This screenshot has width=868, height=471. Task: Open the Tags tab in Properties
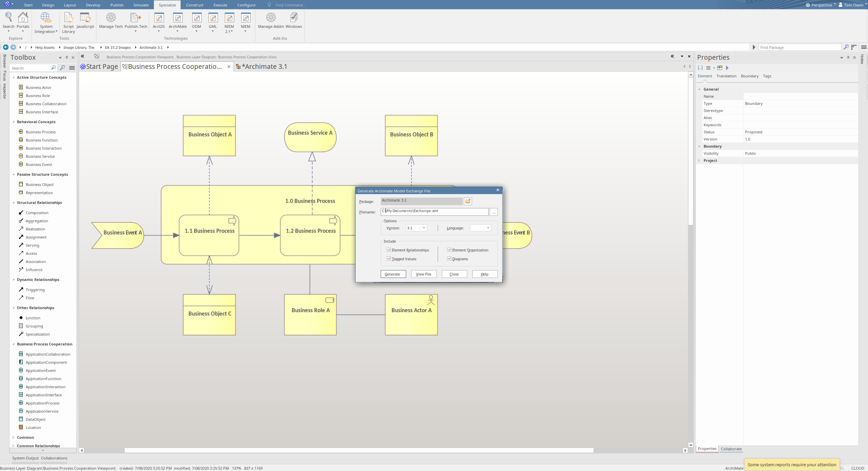click(x=767, y=76)
